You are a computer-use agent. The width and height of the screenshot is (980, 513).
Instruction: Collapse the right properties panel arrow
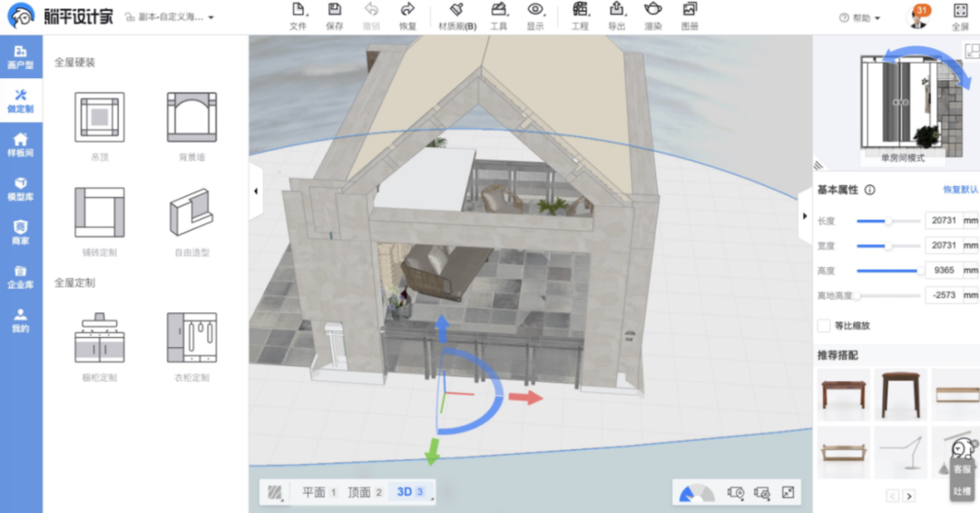tap(805, 216)
